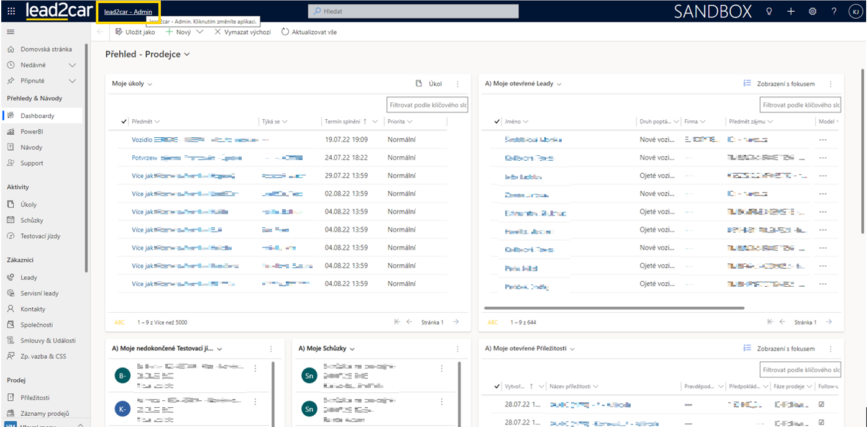The width and height of the screenshot is (868, 427).
Task: Select Testovací jízdy in sidebar
Action: [x=40, y=236]
